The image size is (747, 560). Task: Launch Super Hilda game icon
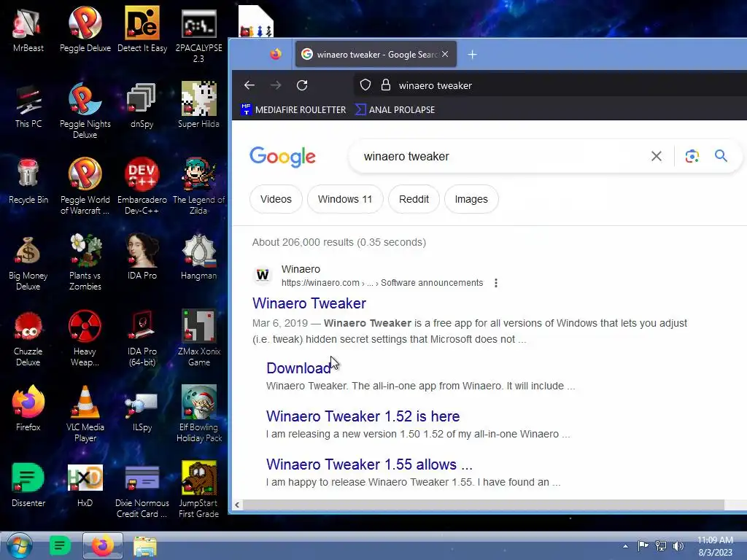pos(198,105)
